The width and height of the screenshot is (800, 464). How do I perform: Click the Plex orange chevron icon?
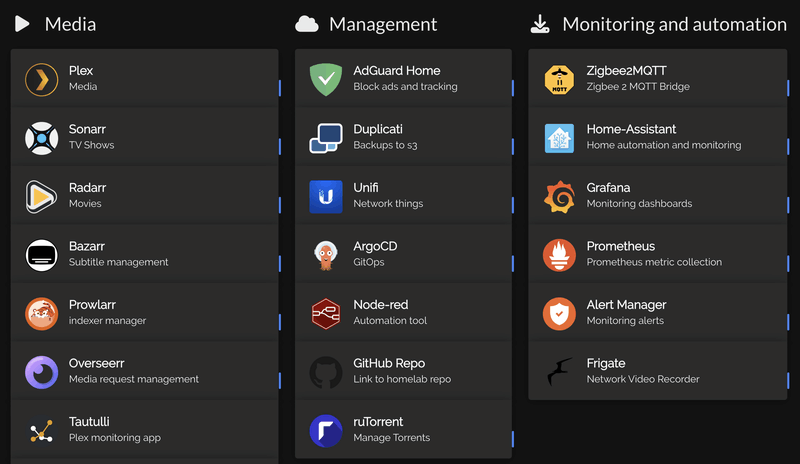pos(41,80)
